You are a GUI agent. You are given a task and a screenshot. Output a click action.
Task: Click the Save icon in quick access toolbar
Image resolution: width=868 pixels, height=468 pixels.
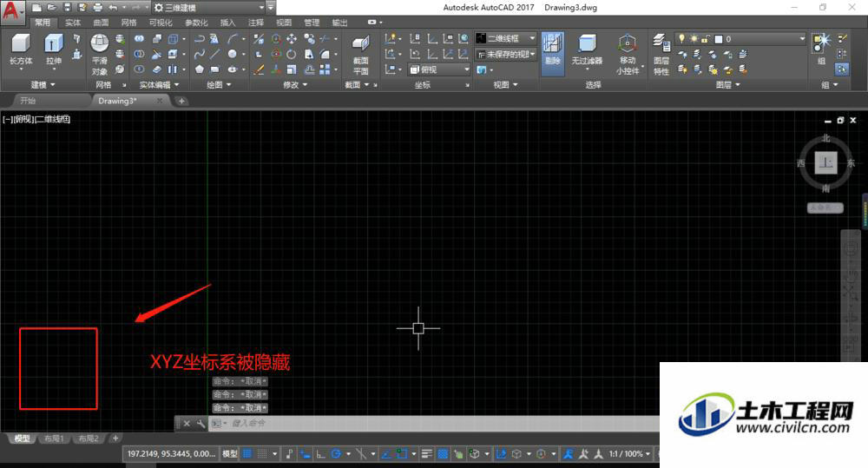[67, 8]
